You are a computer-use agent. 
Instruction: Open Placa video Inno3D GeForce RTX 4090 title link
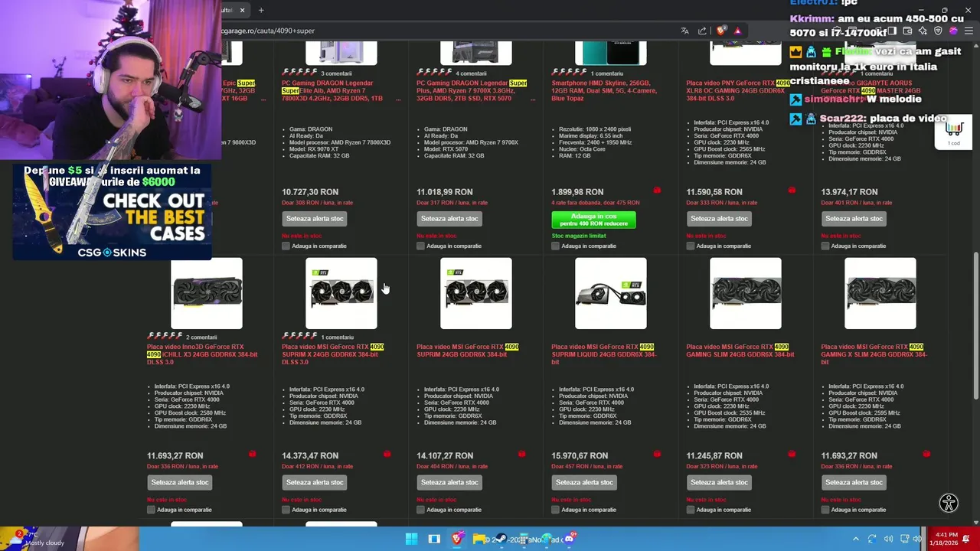tap(202, 354)
